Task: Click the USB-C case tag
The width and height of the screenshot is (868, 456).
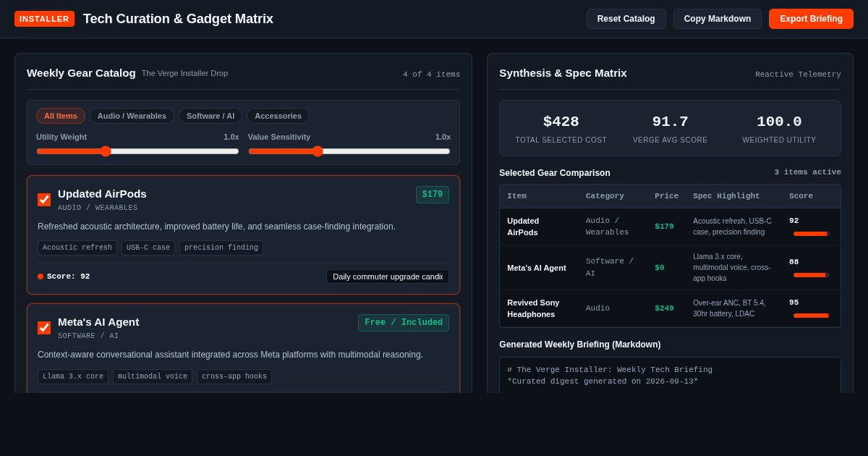Action: 148,248
